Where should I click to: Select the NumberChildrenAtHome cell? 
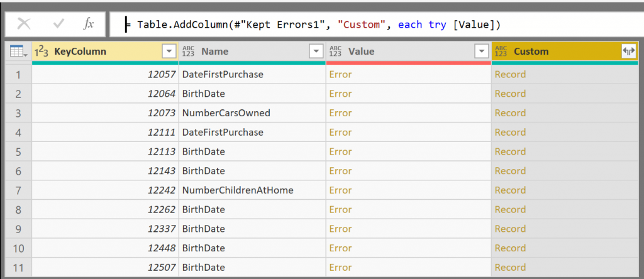click(237, 190)
